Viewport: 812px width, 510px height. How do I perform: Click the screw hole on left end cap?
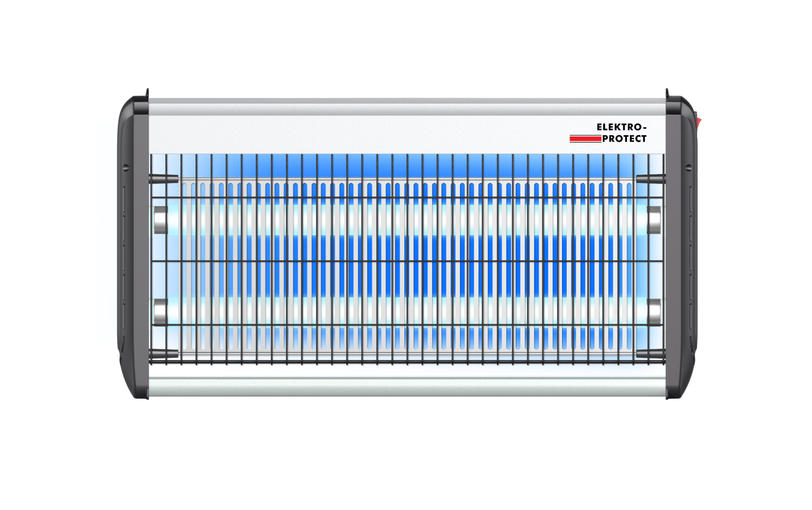coord(126,167)
